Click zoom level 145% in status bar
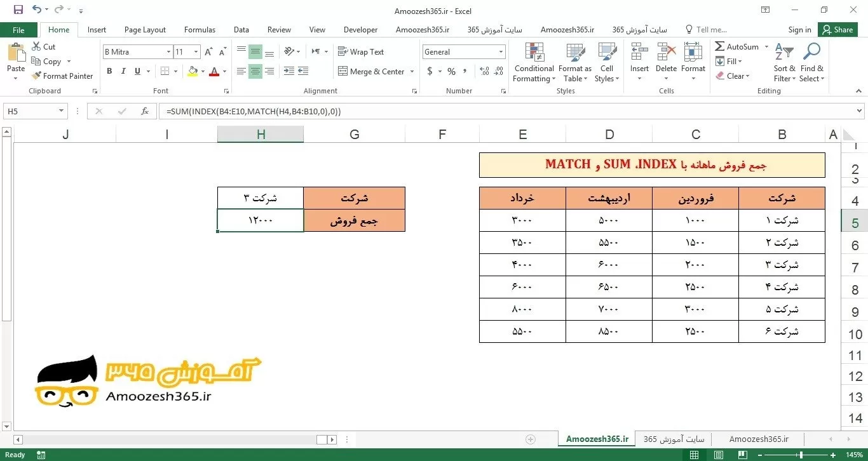Image resolution: width=868 pixels, height=461 pixels. [x=853, y=455]
